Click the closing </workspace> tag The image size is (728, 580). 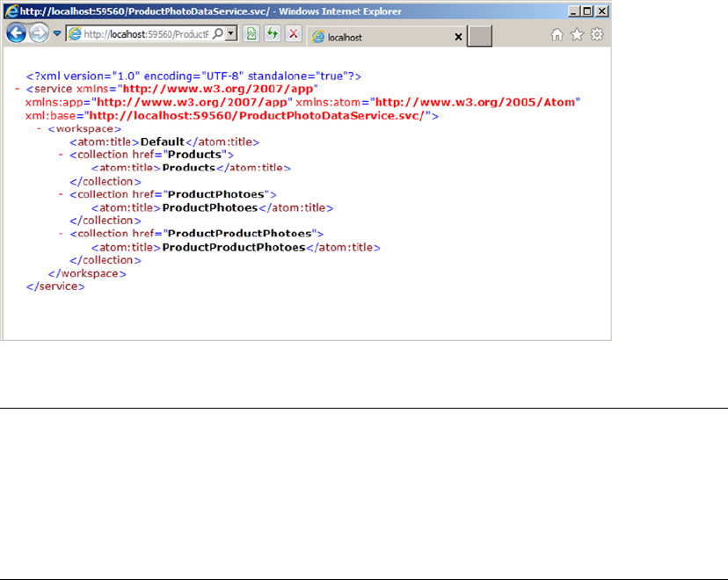(x=87, y=274)
